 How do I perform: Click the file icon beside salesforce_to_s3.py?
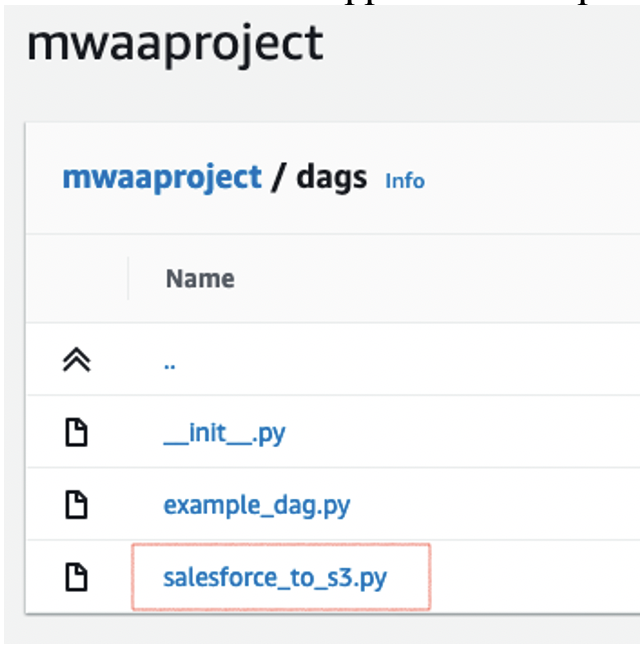click(x=76, y=577)
